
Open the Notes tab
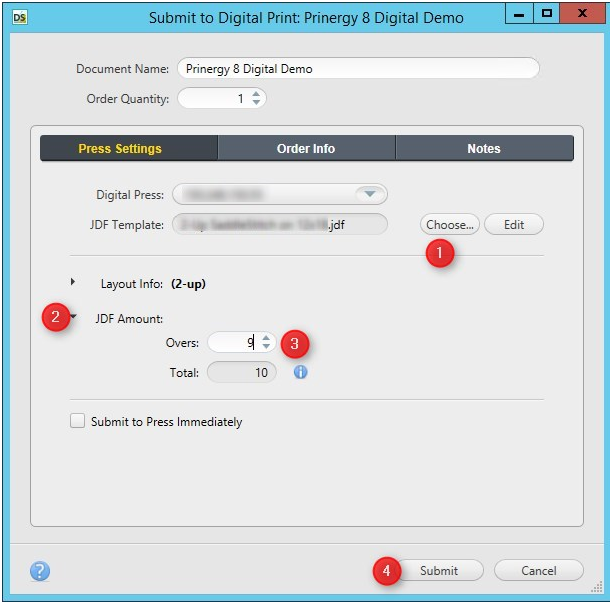pyautogui.click(x=484, y=148)
